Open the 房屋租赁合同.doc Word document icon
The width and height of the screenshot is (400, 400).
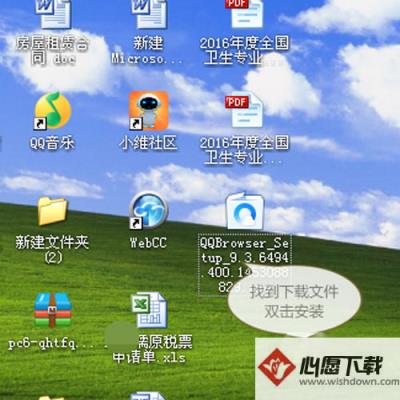pyautogui.click(x=53, y=14)
